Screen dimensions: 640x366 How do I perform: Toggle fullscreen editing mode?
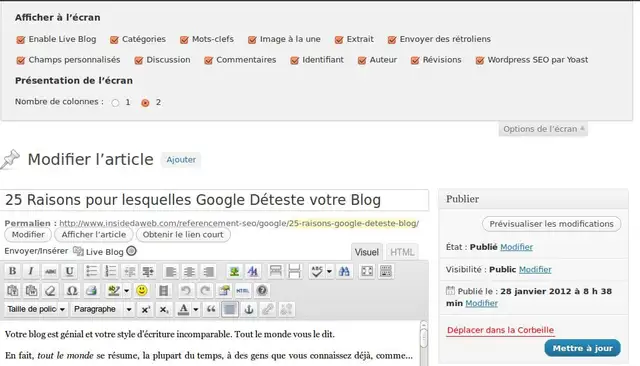pyautogui.click(x=367, y=271)
